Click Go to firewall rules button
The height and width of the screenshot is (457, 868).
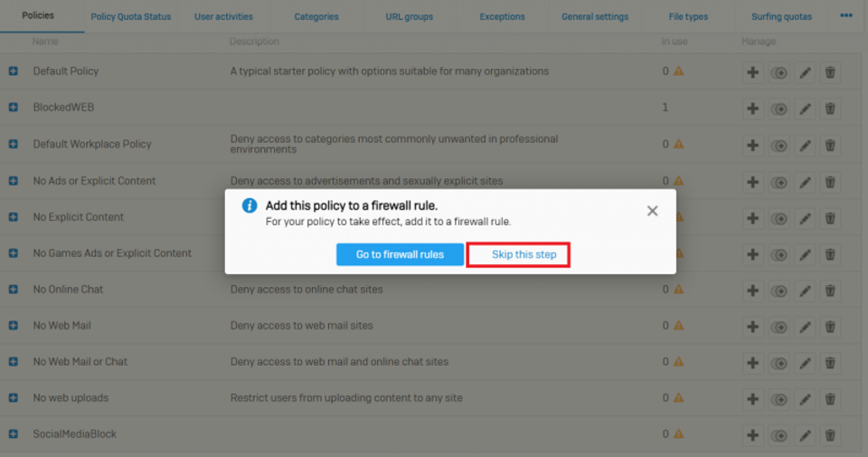click(400, 254)
